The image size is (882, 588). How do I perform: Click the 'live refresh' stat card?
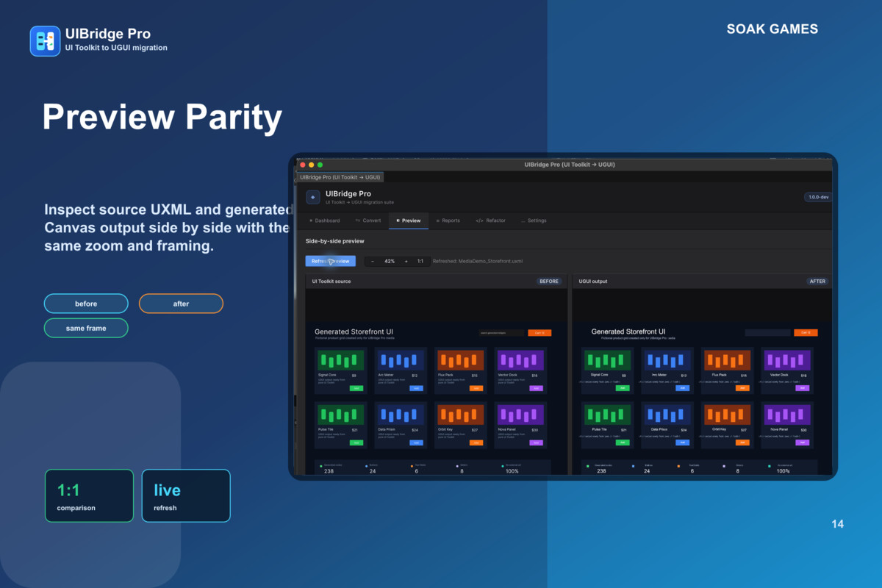click(186, 495)
